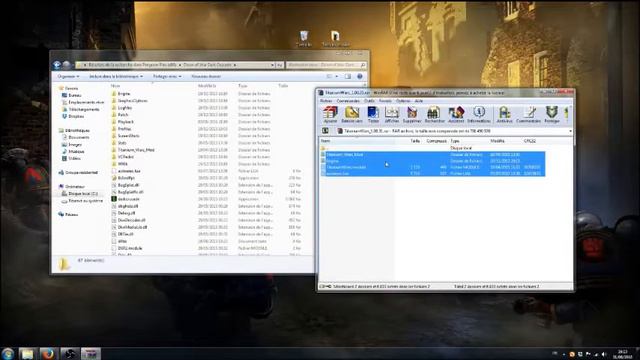Click the Back arrow in Explorer window
Screen dimensions: 640x360
(57, 64)
